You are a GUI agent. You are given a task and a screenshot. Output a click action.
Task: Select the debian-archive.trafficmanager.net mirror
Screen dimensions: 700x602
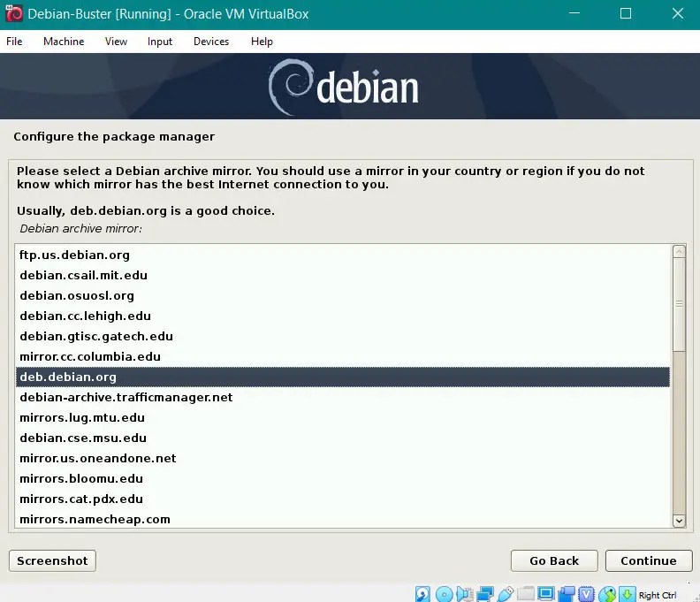click(343, 397)
